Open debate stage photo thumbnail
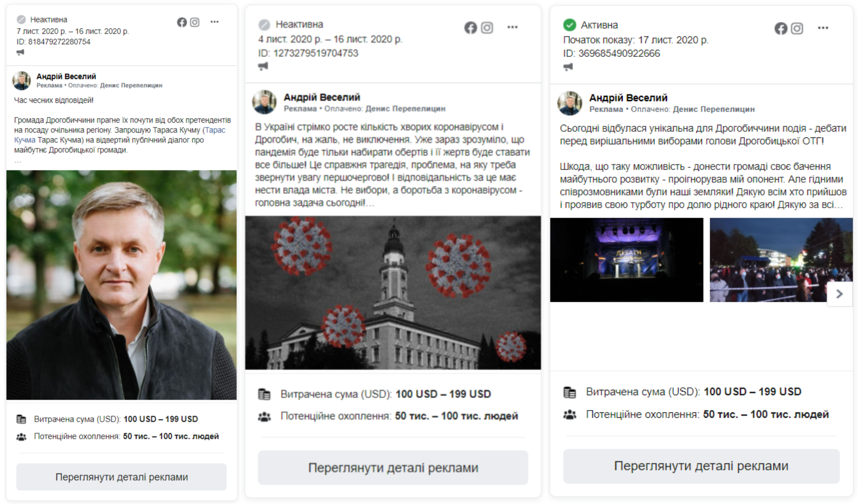Screen dimensions: 858x504 (x=627, y=260)
